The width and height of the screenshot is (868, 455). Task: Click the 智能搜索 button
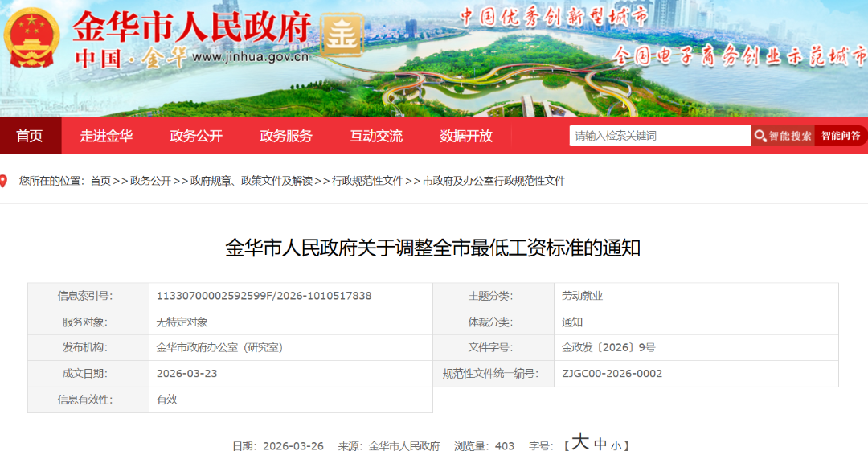pos(783,136)
